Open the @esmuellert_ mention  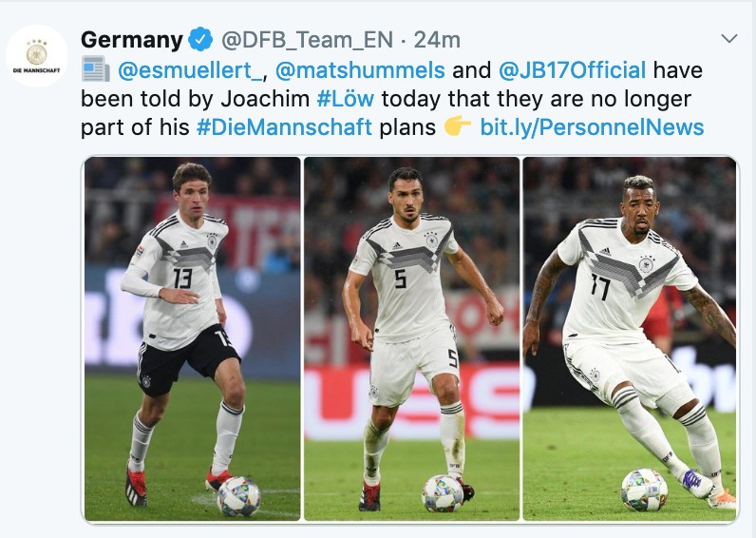click(190, 70)
